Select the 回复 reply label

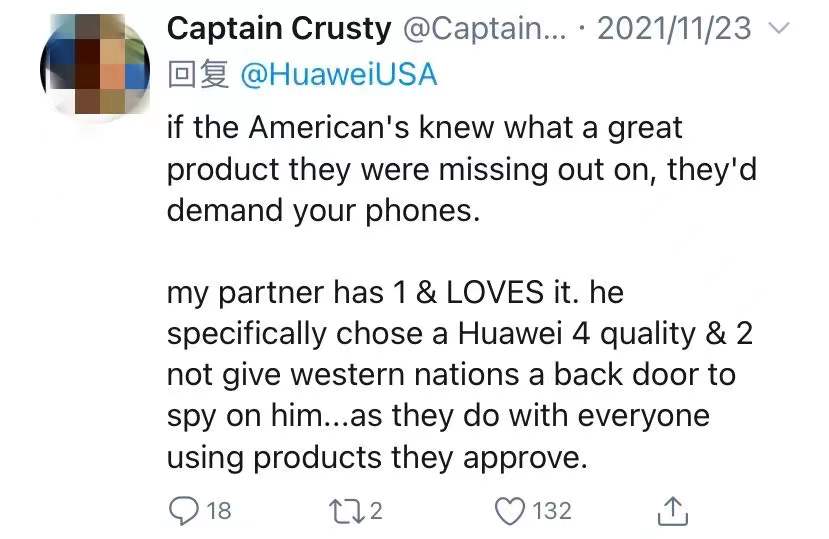click(x=198, y=74)
